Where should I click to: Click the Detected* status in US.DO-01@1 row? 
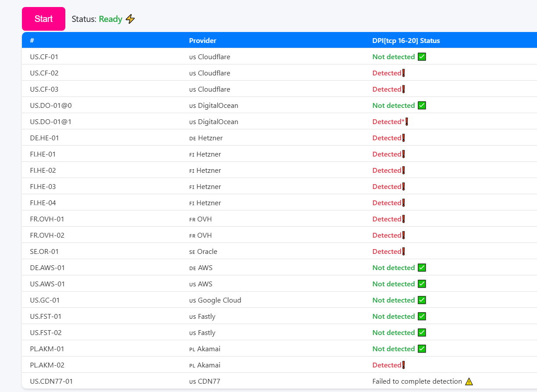point(388,121)
